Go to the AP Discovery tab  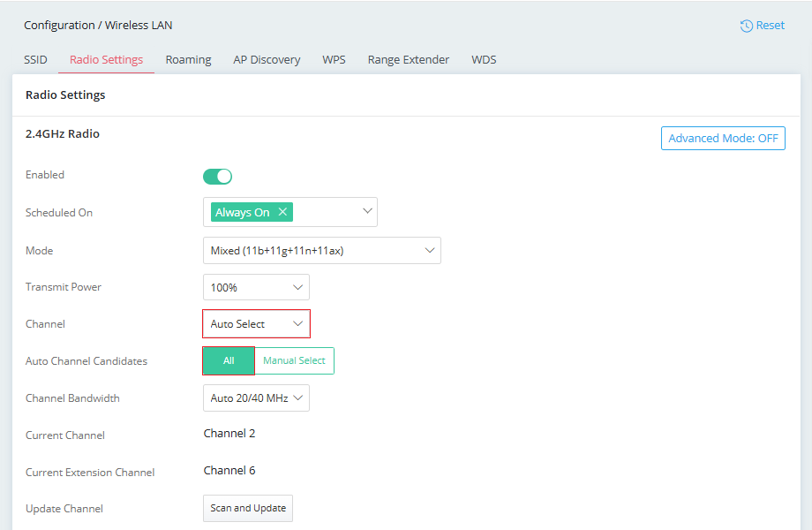(267, 59)
